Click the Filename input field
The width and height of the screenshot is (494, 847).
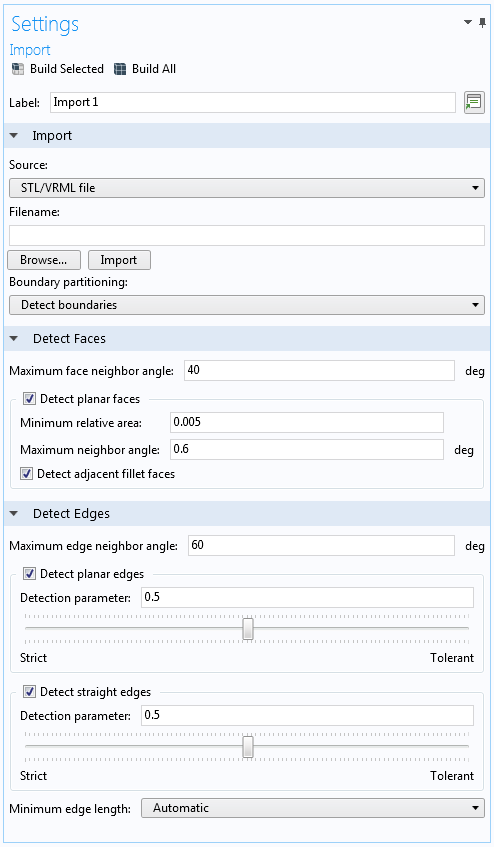(247, 236)
